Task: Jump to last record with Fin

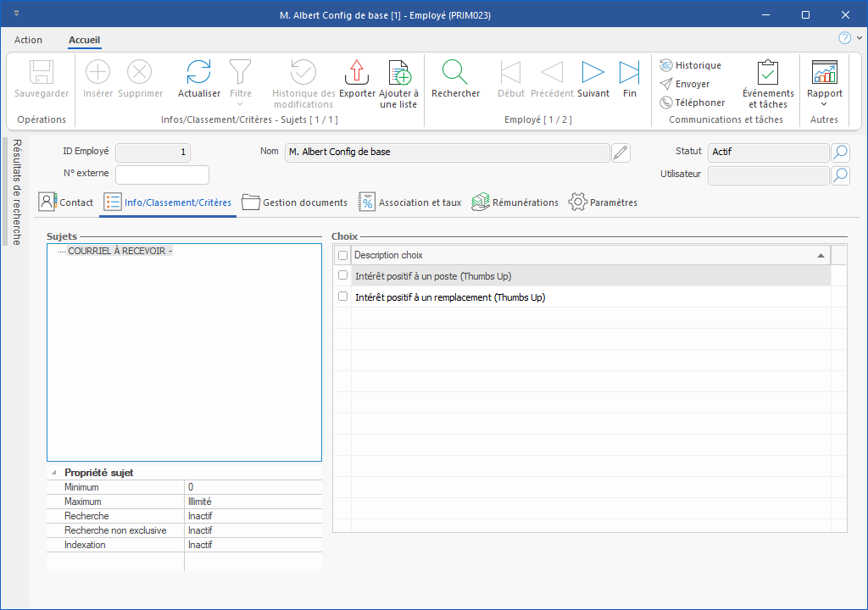Action: coord(629,74)
